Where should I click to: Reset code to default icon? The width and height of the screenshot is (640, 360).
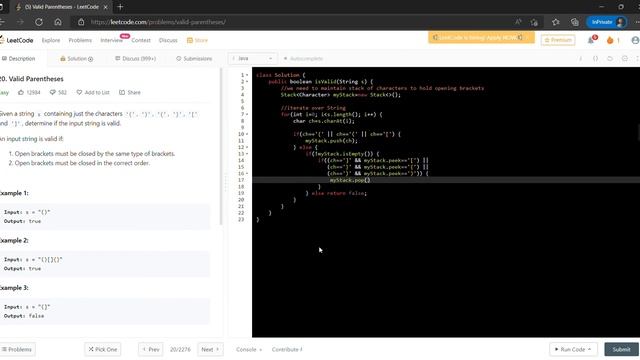[610, 58]
